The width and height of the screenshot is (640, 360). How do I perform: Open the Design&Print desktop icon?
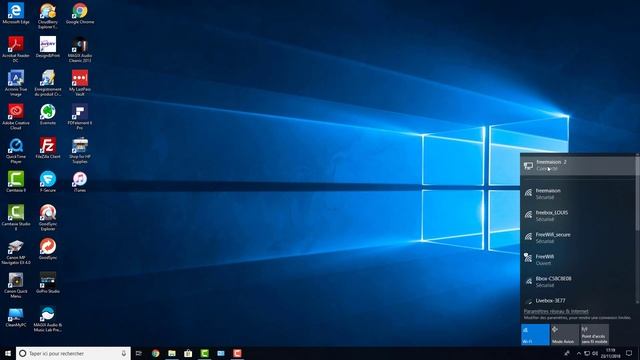[x=48, y=47]
